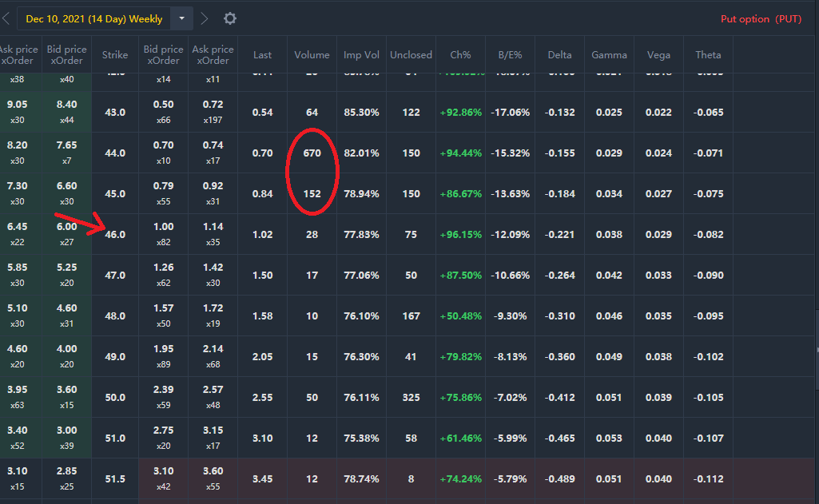Select the 45.0 strike row
The width and height of the screenshot is (819, 504).
pyautogui.click(x=408, y=194)
